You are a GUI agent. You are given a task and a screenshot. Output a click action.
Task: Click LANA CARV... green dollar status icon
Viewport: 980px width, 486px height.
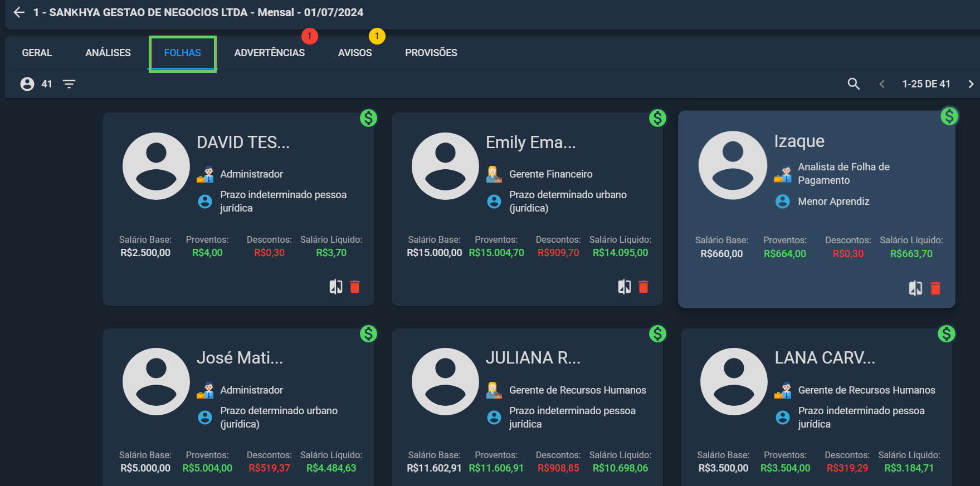947,333
